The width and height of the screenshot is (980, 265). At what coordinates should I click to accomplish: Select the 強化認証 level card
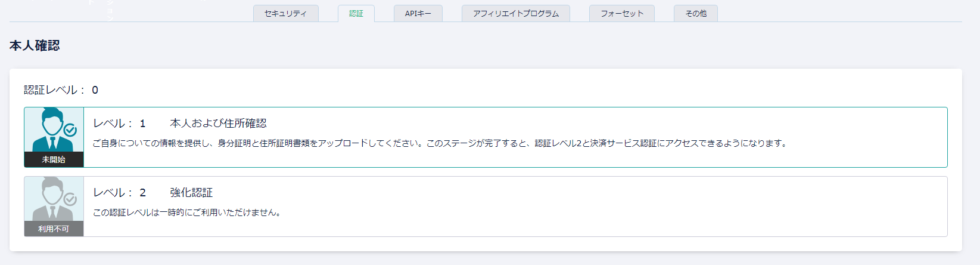click(486, 207)
